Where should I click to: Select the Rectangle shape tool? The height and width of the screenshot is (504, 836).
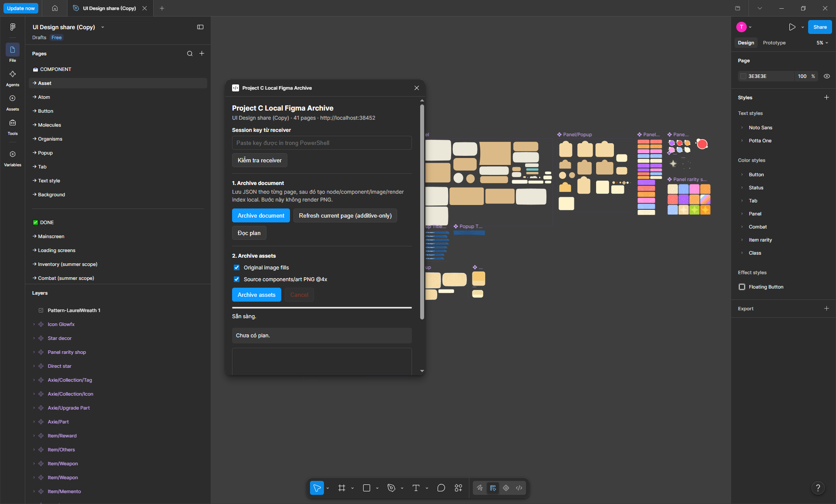tap(367, 488)
